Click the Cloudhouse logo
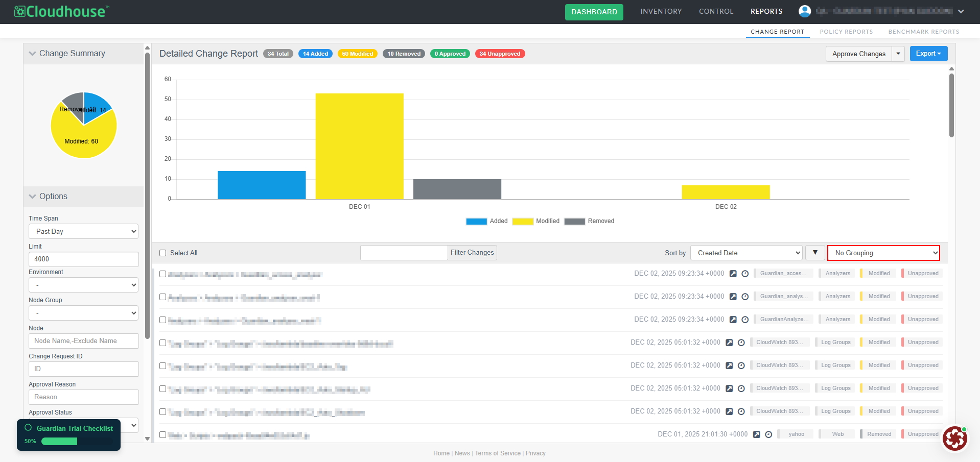 pyautogui.click(x=62, y=11)
